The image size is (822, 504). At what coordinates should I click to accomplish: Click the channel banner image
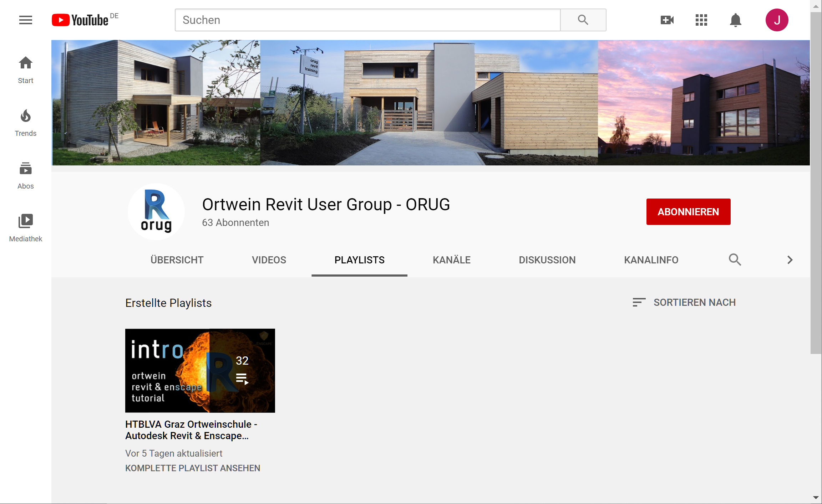(x=431, y=103)
